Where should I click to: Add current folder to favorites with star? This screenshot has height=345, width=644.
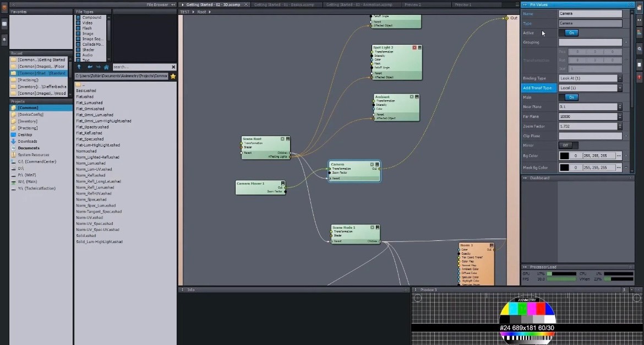[x=173, y=76]
